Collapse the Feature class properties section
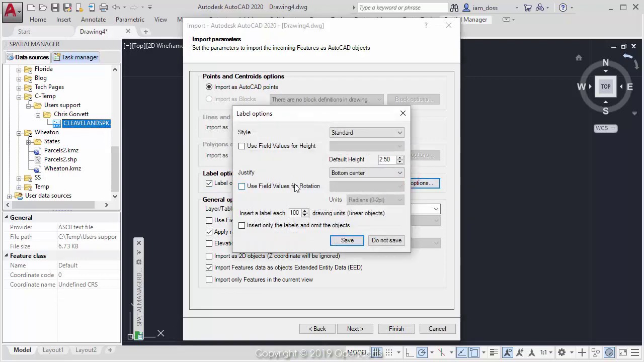The width and height of the screenshot is (644, 362). 6,256
